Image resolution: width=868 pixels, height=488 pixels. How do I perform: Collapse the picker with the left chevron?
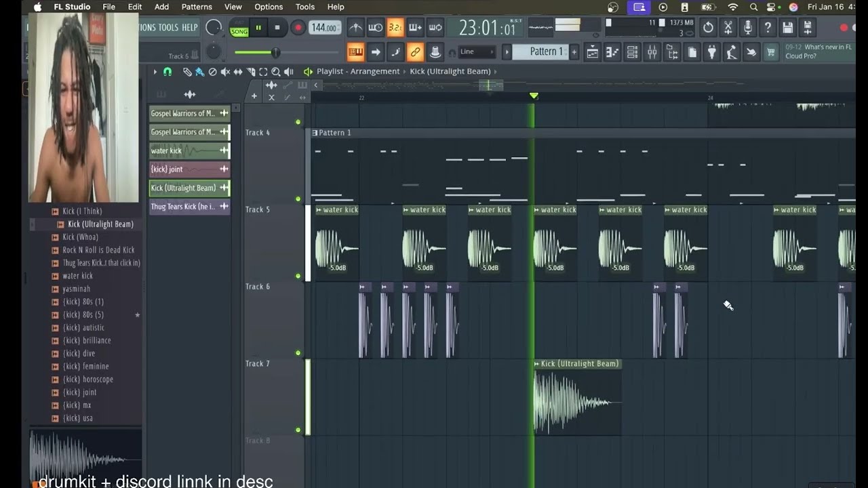pyautogui.click(x=316, y=85)
